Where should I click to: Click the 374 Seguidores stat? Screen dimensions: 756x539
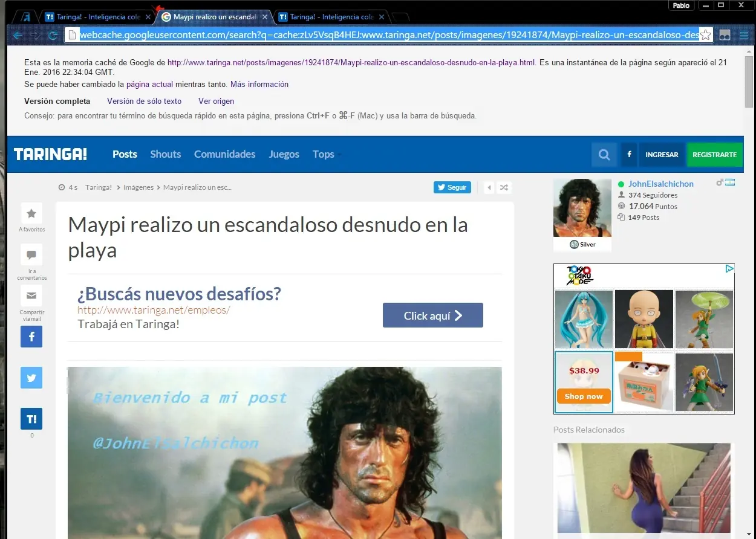[653, 195]
